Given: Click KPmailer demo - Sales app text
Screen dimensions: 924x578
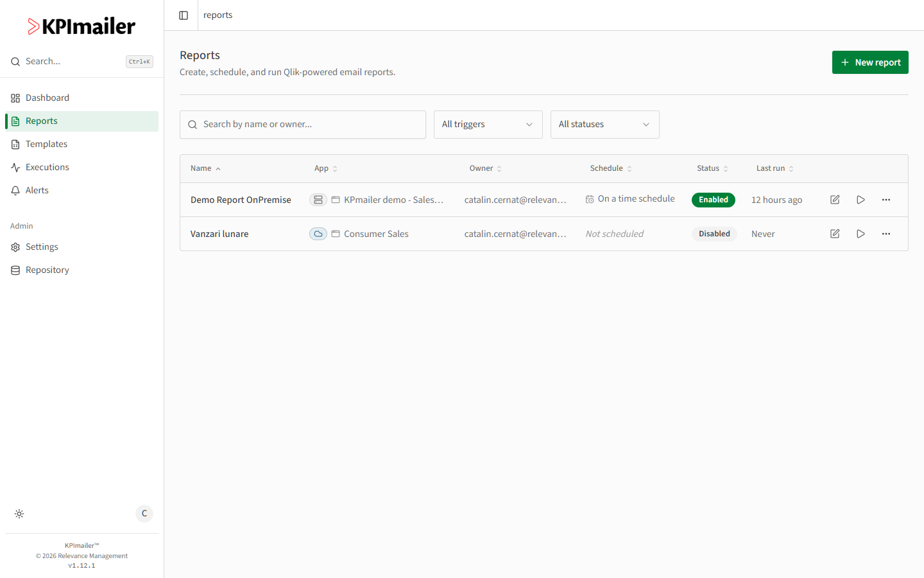Looking at the screenshot, I should (x=394, y=200).
